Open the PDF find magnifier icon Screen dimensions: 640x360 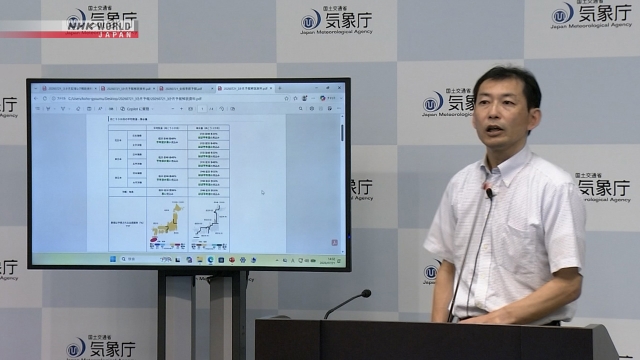click(301, 109)
